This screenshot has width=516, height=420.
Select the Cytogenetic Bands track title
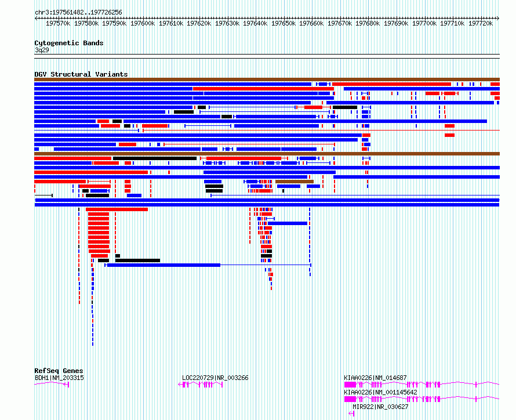click(69, 43)
